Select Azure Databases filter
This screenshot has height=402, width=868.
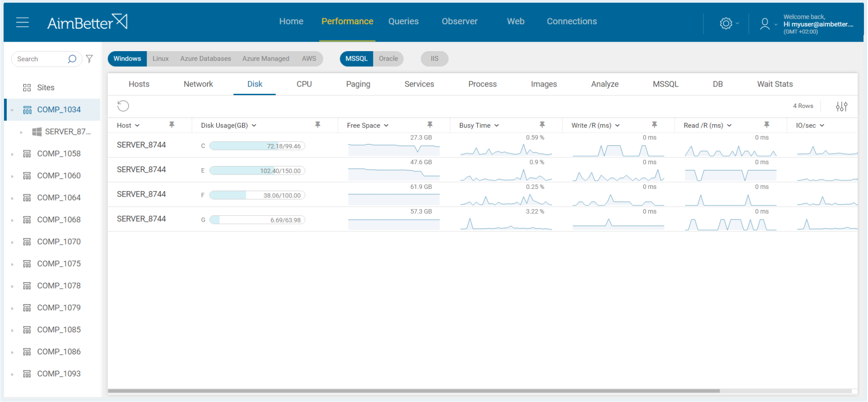[206, 59]
